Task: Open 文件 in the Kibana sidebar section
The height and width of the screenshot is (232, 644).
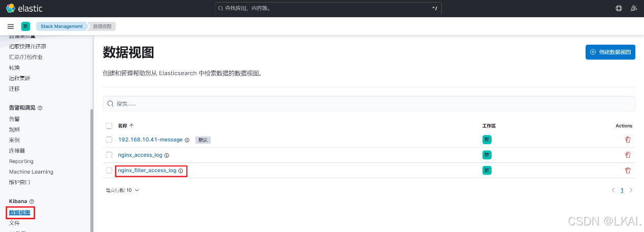Action: click(x=14, y=223)
